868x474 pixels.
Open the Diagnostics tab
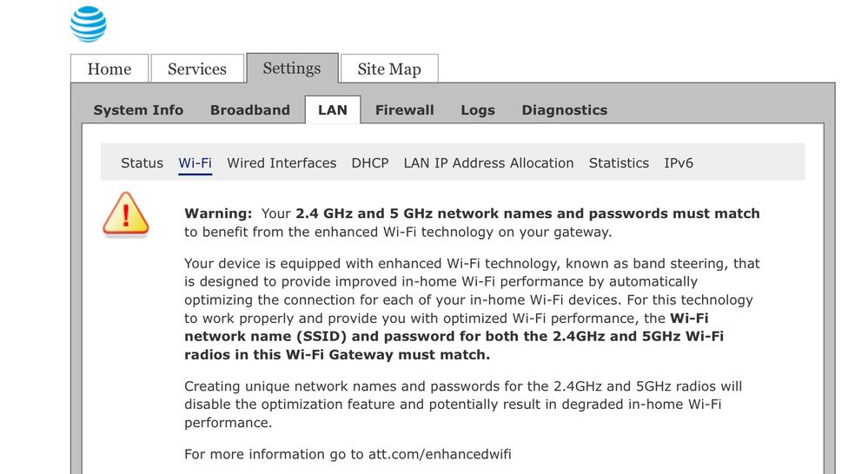[x=565, y=110]
